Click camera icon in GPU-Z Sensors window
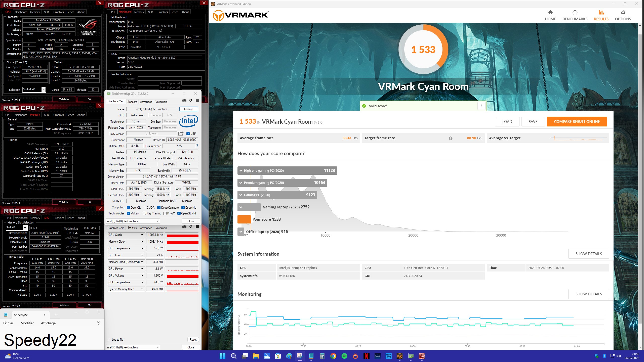This screenshot has width=644, height=362. (184, 227)
